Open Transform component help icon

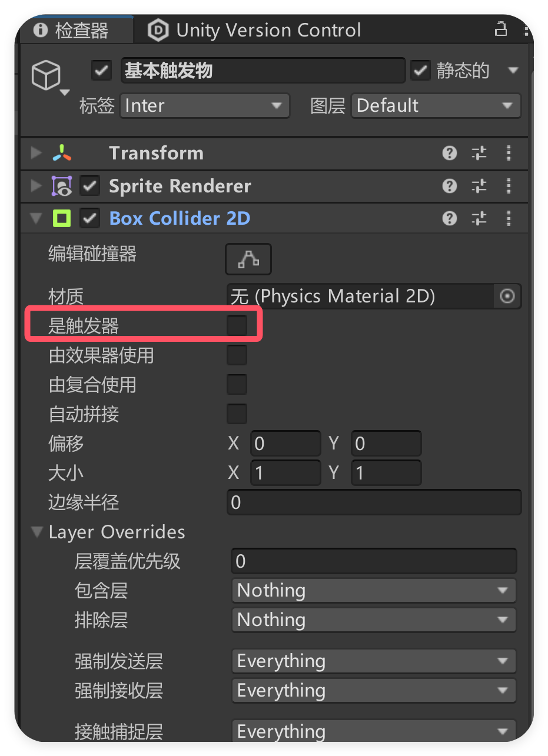click(x=450, y=154)
